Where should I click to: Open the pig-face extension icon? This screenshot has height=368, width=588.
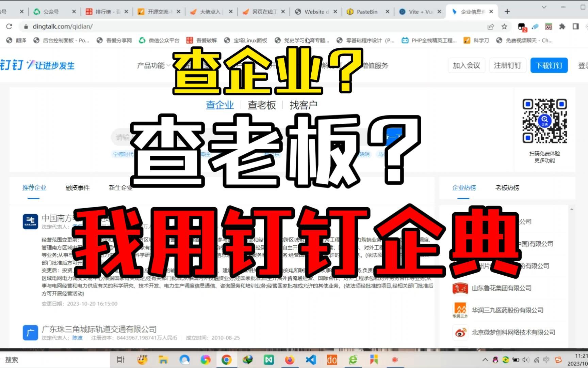coord(549,26)
